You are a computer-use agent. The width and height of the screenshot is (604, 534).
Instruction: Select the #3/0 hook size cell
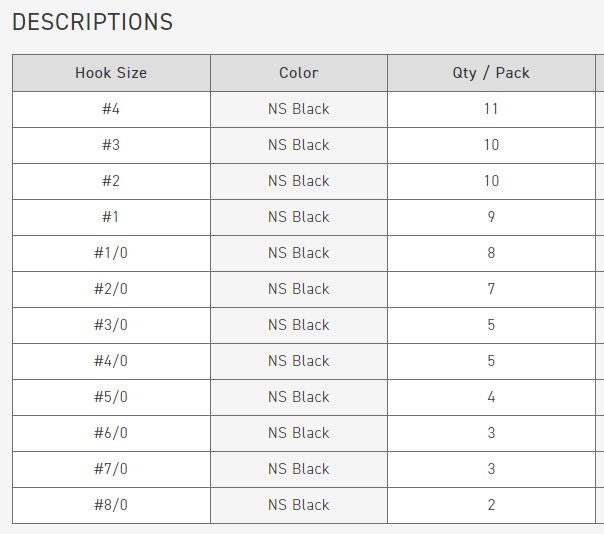[x=111, y=326]
